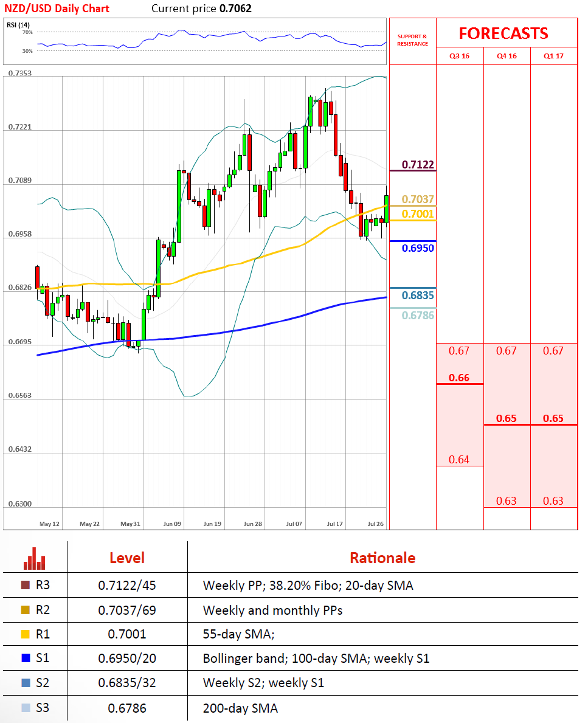Viewport: 588px width, 723px height.
Task: Select the yellow R1 color square
Action: point(25,634)
